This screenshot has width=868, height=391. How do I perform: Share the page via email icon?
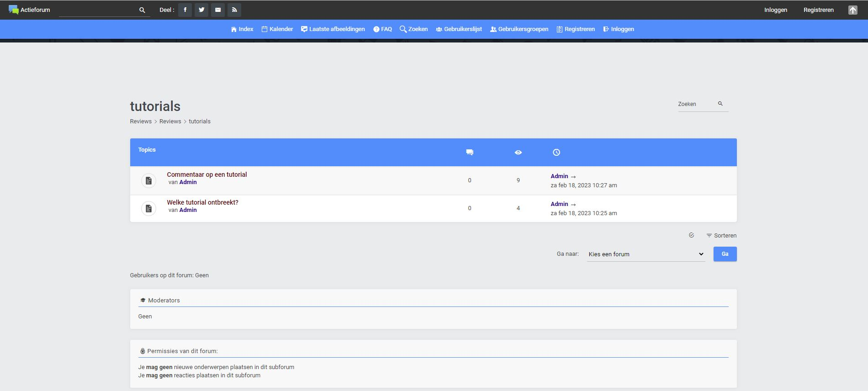click(x=218, y=10)
